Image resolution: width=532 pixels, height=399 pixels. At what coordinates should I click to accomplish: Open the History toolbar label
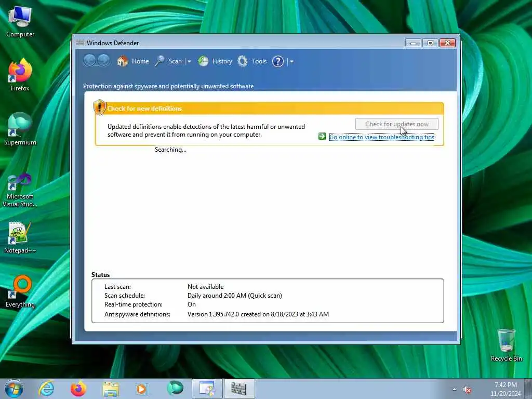pyautogui.click(x=222, y=61)
